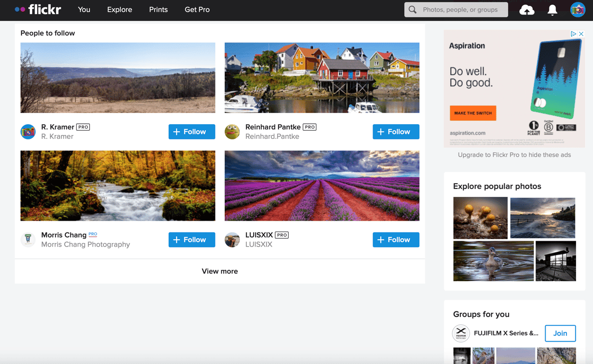The image size is (593, 364).
Task: Expand list with View more
Action: point(219,271)
